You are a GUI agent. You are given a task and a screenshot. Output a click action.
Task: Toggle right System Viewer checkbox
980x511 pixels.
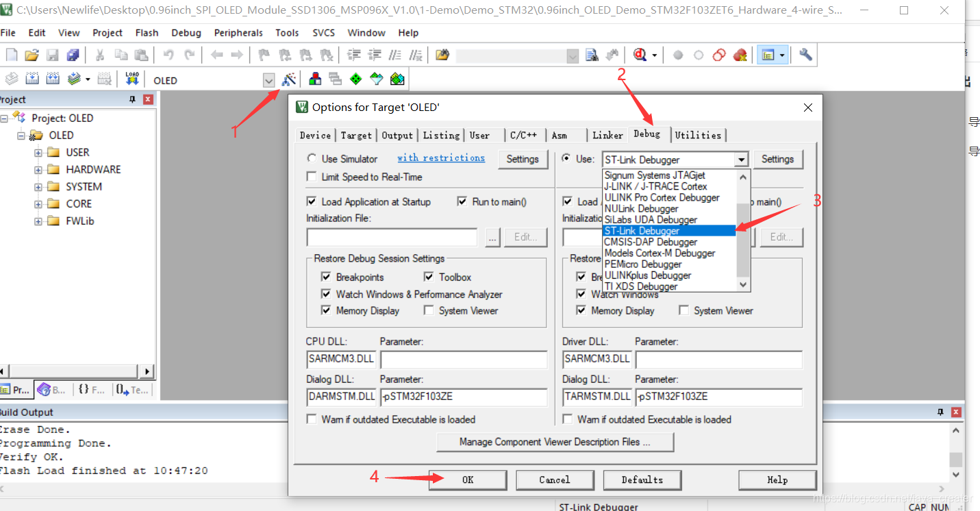tap(684, 310)
